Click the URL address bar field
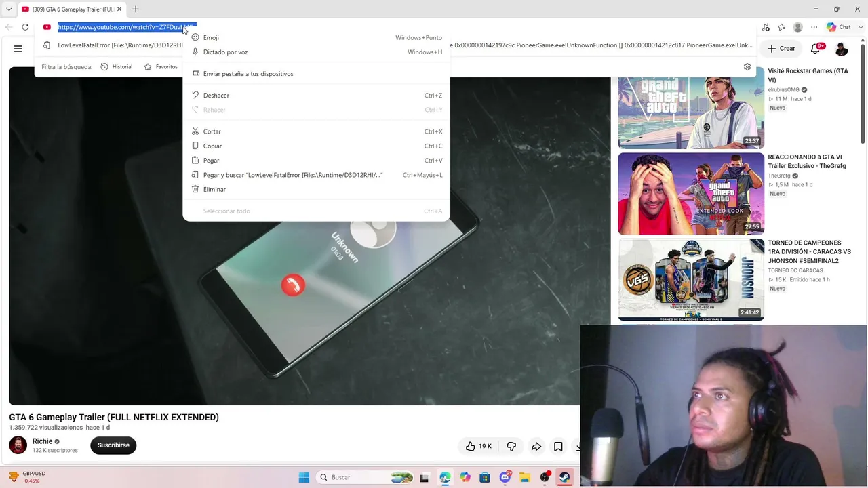Screen dimensions: 868x488 click(127, 27)
